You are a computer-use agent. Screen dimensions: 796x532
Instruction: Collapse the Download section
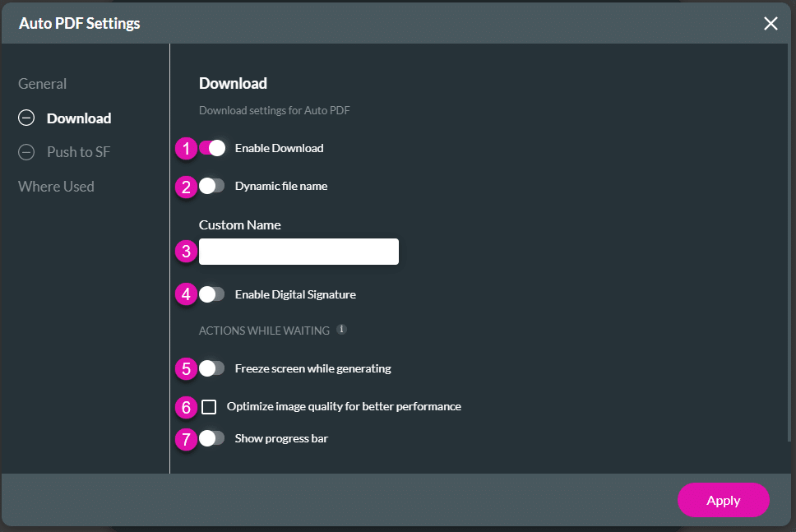point(25,118)
